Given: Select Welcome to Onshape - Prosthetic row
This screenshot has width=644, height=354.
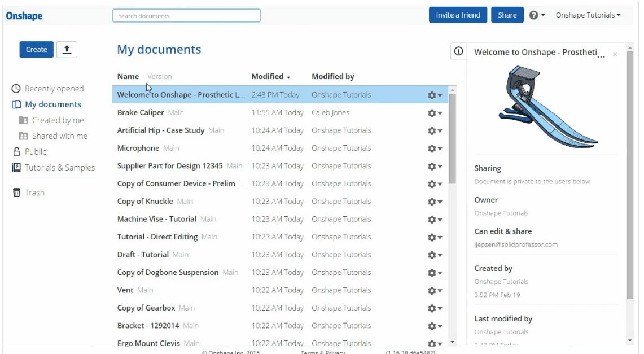Looking at the screenshot, I should coord(280,95).
